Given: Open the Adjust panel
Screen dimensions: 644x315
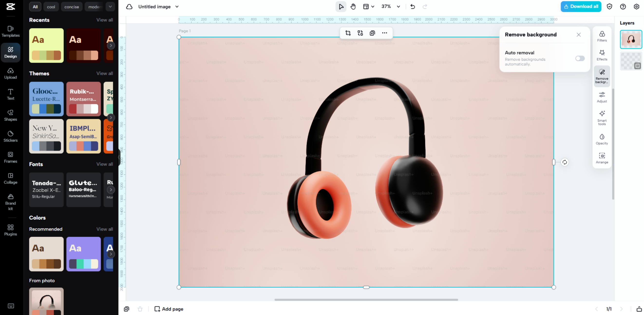Looking at the screenshot, I should tap(602, 97).
